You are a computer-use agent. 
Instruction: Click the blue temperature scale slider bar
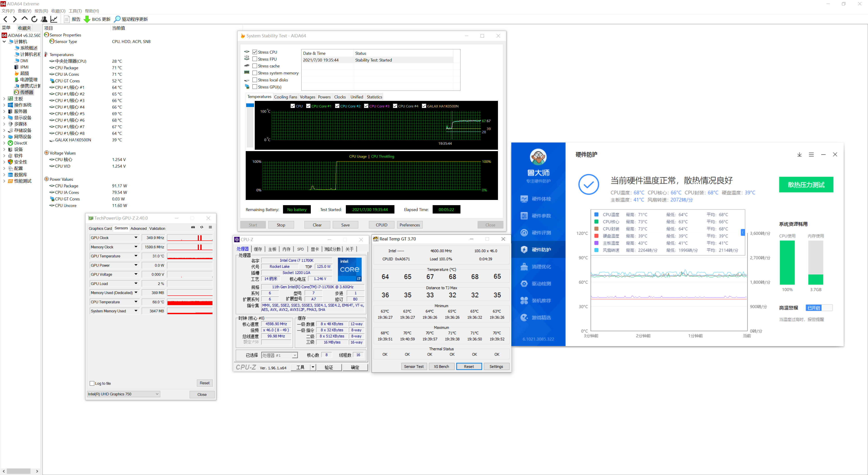click(x=250, y=106)
